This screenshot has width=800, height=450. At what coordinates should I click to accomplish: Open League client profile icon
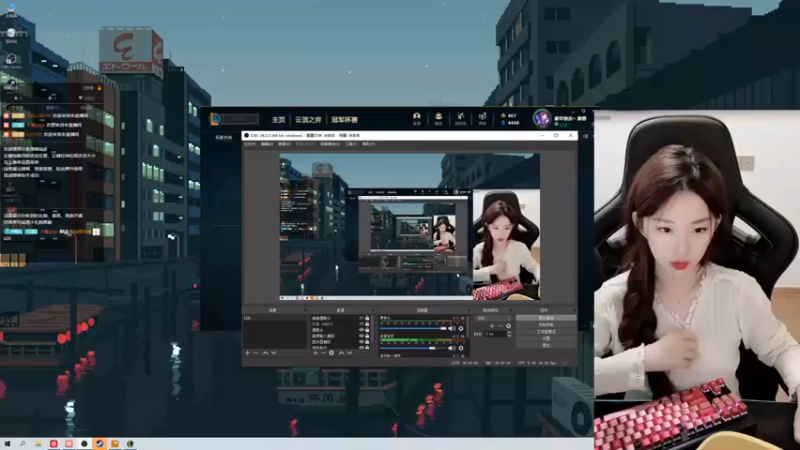pyautogui.click(x=417, y=118)
